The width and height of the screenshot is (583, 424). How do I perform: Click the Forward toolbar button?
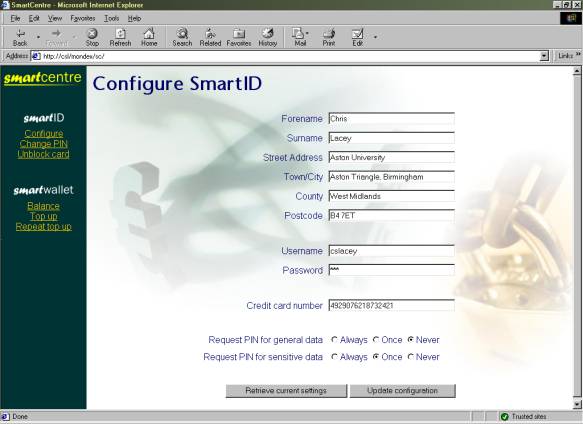(x=56, y=37)
